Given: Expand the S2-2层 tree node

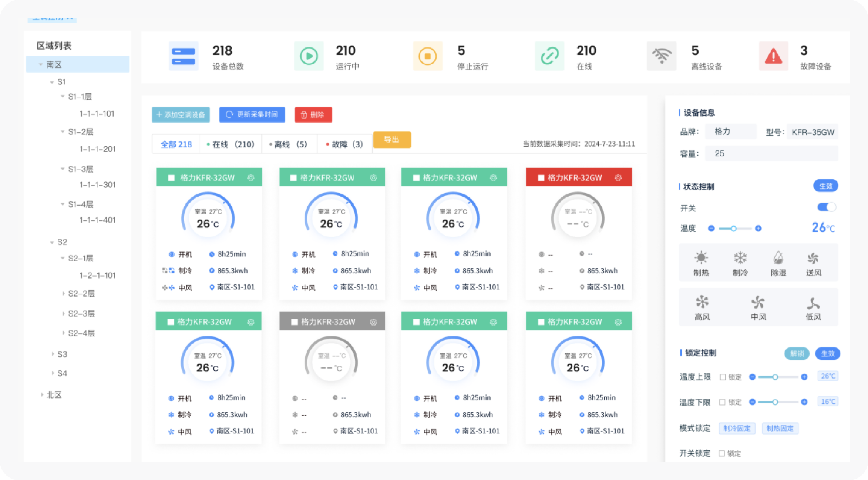Looking at the screenshot, I should click(x=64, y=293).
